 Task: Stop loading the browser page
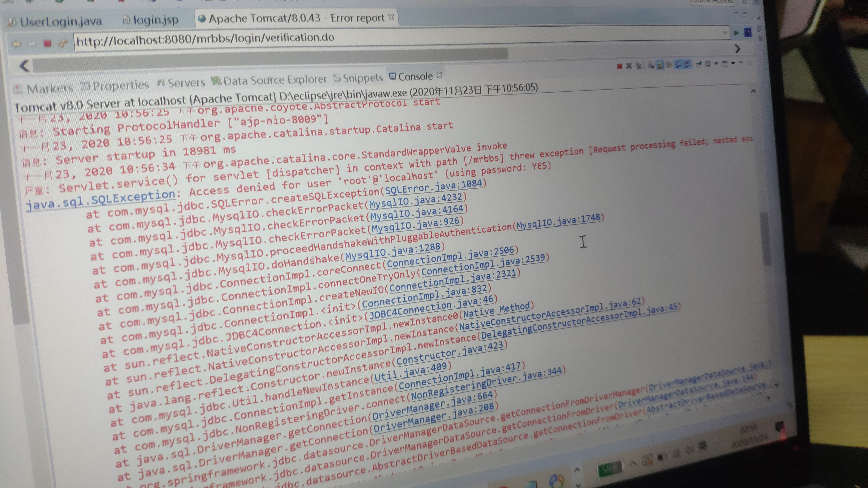point(47,43)
